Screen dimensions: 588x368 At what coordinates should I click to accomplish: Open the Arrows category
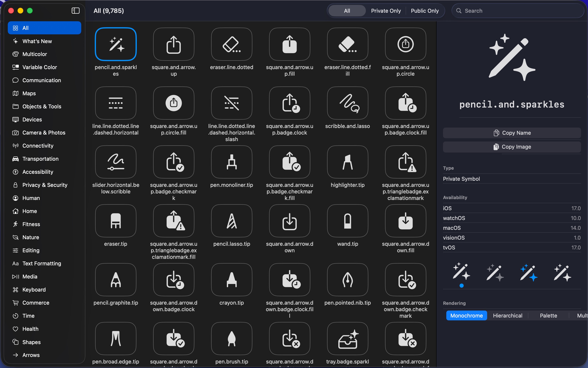[44, 355]
